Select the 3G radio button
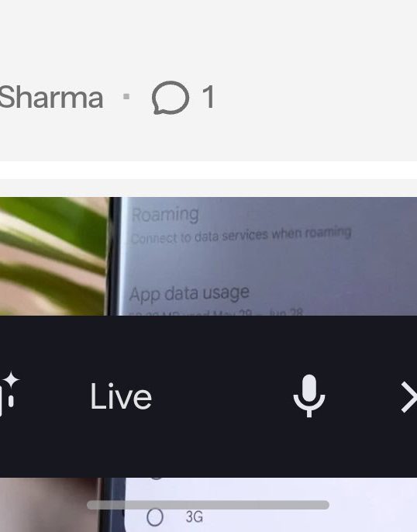Viewport: 417px width, 532px height. point(155,517)
